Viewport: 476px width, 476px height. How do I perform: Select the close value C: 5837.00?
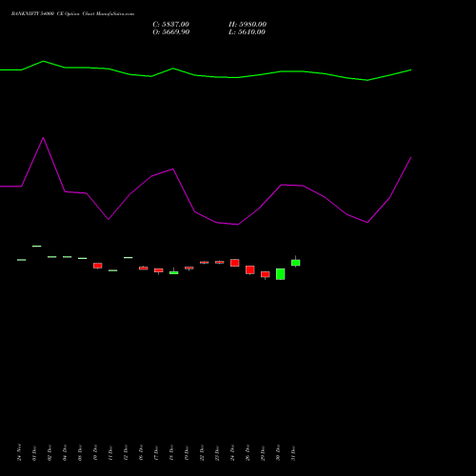point(170,25)
